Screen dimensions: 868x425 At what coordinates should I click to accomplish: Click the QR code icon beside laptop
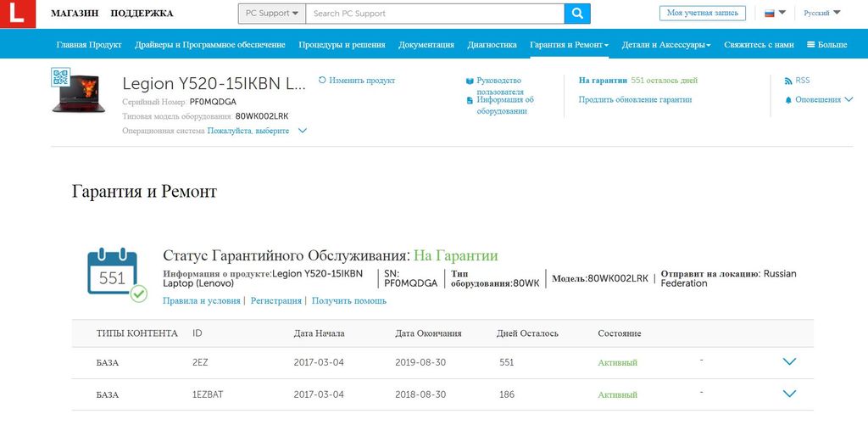click(x=59, y=77)
